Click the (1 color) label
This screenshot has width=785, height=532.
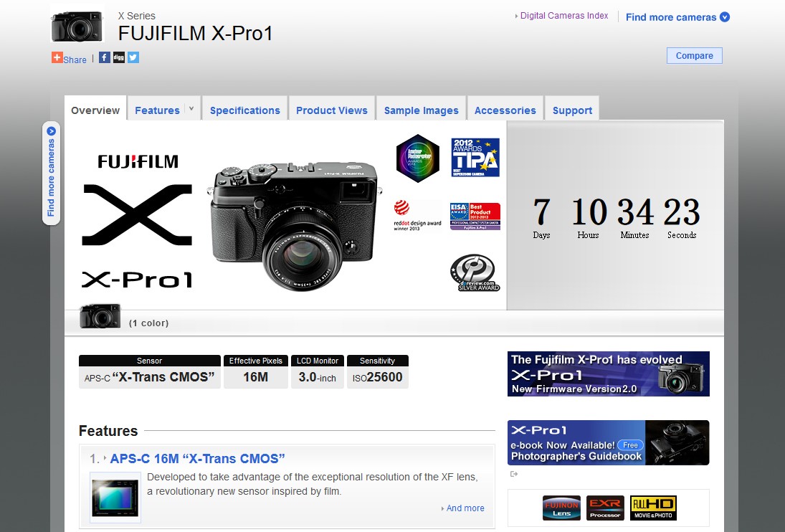[x=148, y=323]
